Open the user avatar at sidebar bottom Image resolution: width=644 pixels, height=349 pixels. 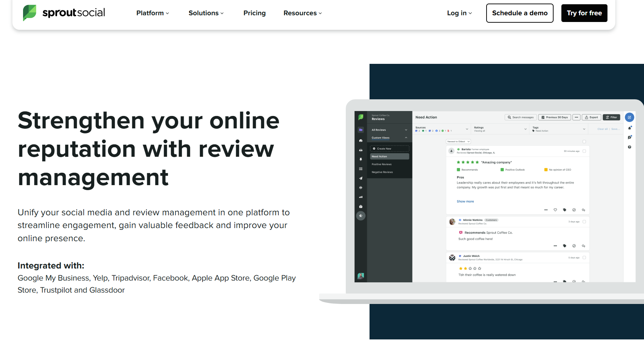point(360,276)
